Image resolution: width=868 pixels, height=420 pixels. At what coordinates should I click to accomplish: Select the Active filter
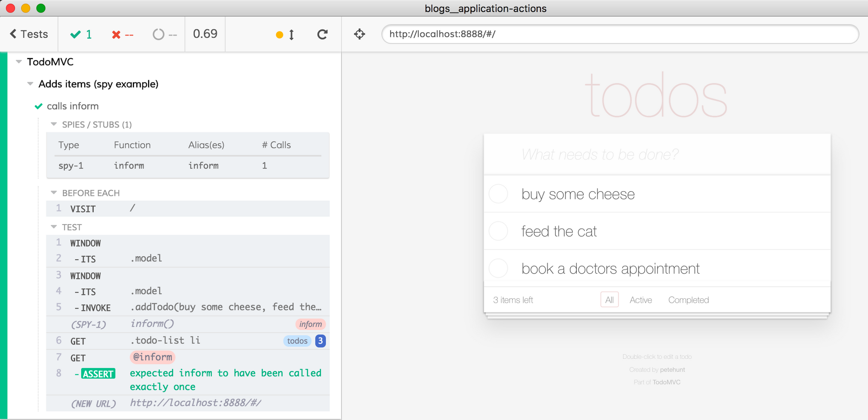(641, 300)
